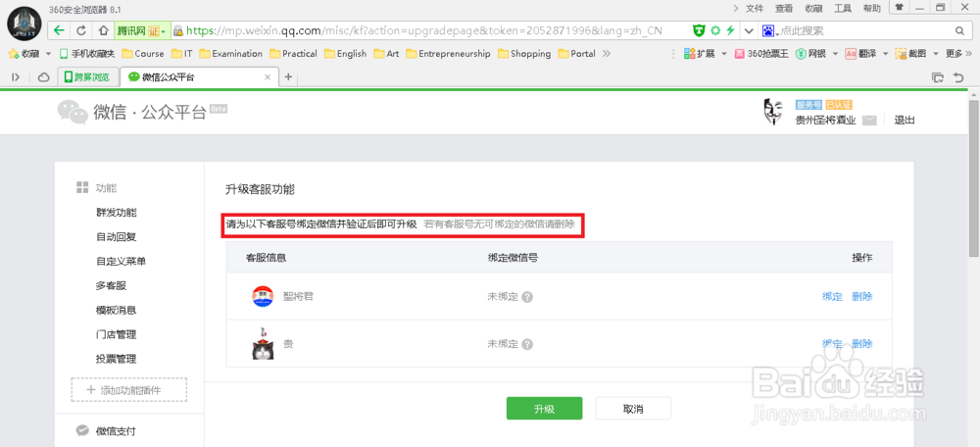
Task: Open the 扩展 extensions button
Action: 700,54
